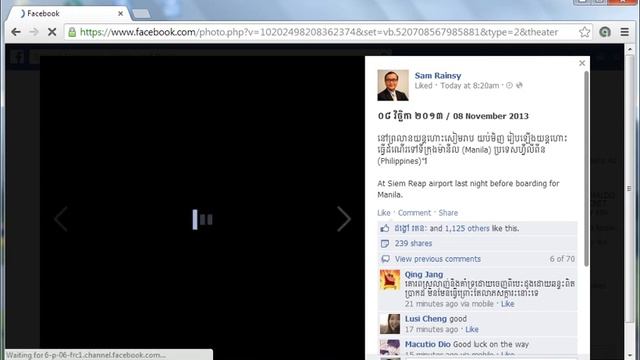Image resolution: width=640 pixels, height=360 pixels.
Task: Open the Today at 8:20am timestamp
Action: click(469, 86)
